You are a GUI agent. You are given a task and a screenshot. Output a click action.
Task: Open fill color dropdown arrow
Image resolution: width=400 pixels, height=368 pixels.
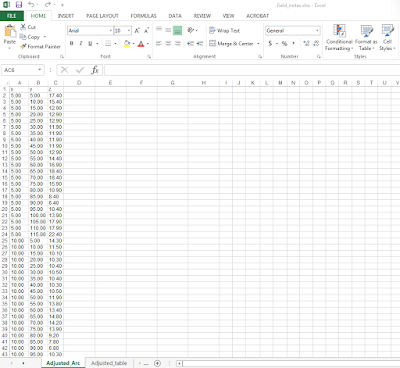[133, 43]
